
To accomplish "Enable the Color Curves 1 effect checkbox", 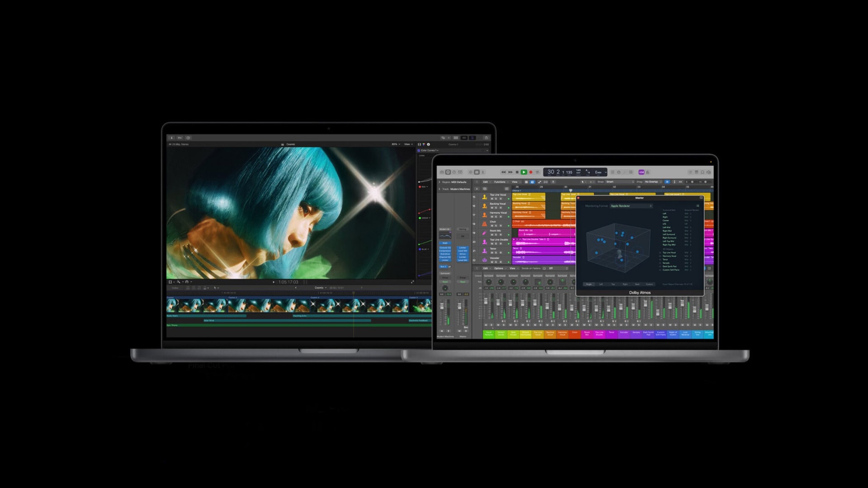I will click(419, 151).
